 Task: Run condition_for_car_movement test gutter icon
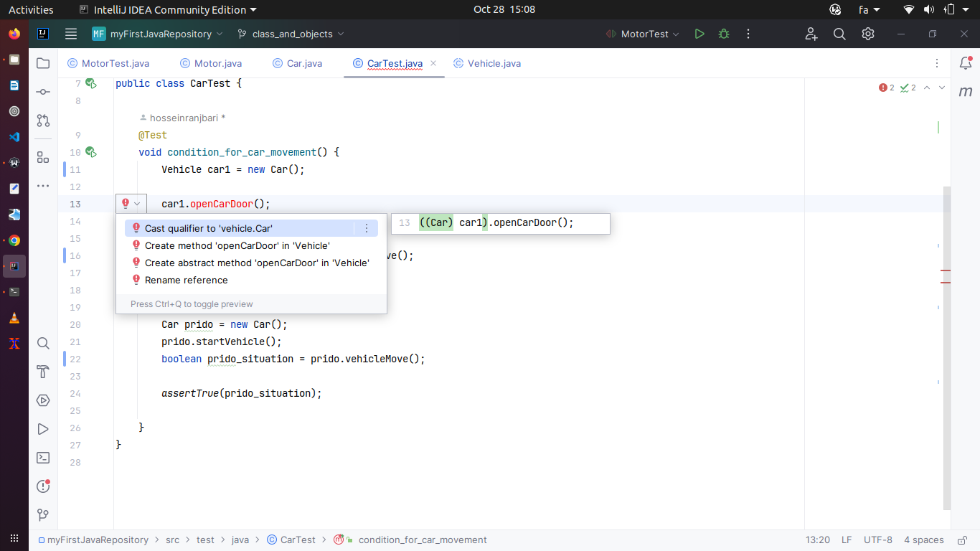pyautogui.click(x=90, y=152)
